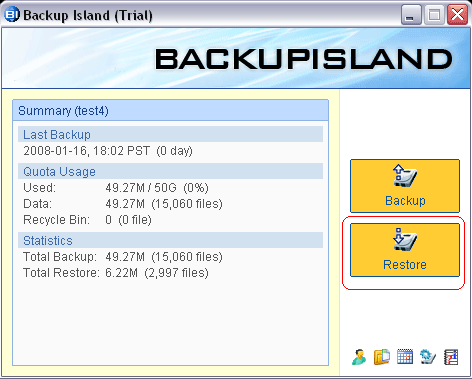
Task: Select the "Data:" label
Action: click(38, 204)
